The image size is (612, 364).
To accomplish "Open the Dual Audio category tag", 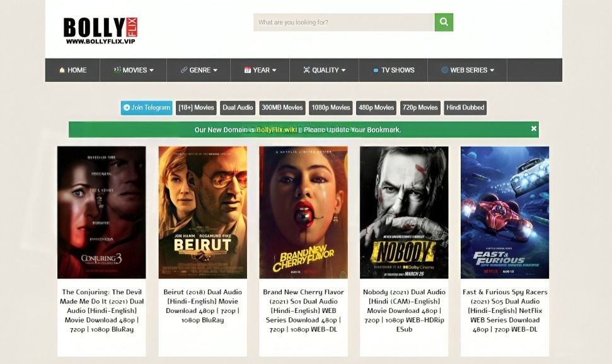I will (x=238, y=108).
